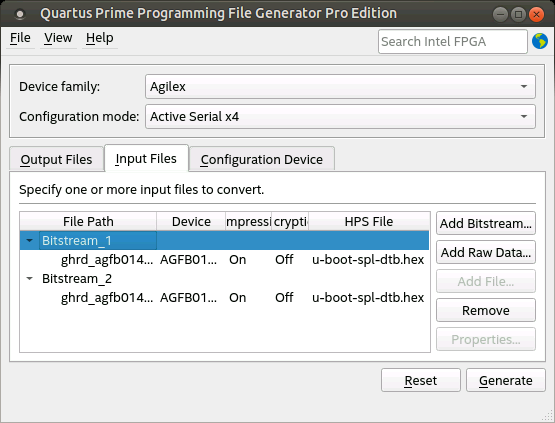This screenshot has height=423, width=555.
Task: Click the globe web search icon
Action: [539, 41]
